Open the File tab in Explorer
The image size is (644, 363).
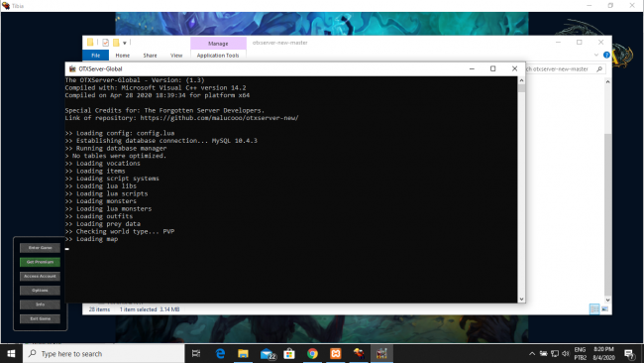(96, 56)
